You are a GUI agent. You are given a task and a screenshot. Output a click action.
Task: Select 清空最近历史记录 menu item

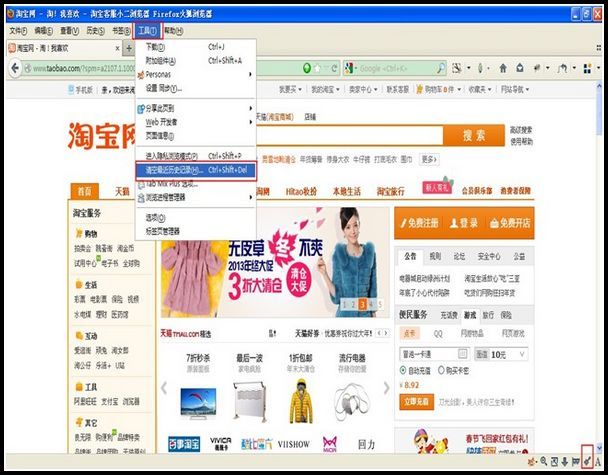(x=196, y=170)
